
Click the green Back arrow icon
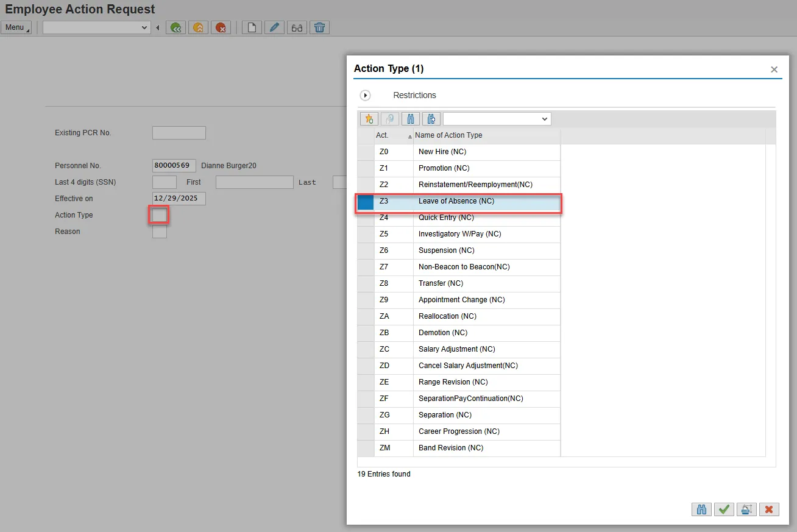(176, 27)
